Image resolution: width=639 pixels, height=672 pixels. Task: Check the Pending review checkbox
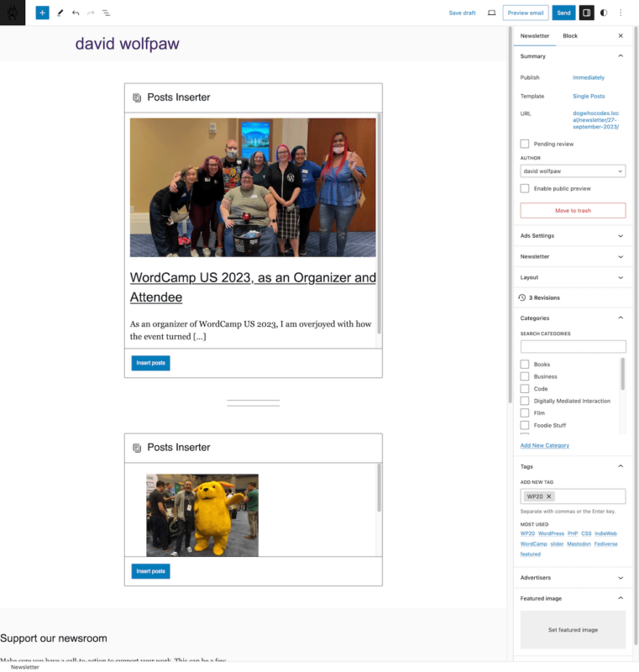coord(525,144)
